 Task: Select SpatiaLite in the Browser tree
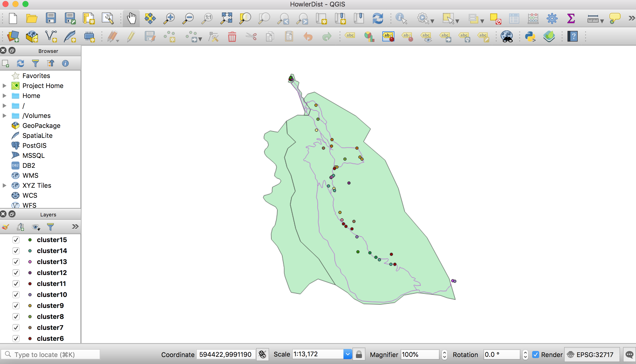tap(37, 135)
